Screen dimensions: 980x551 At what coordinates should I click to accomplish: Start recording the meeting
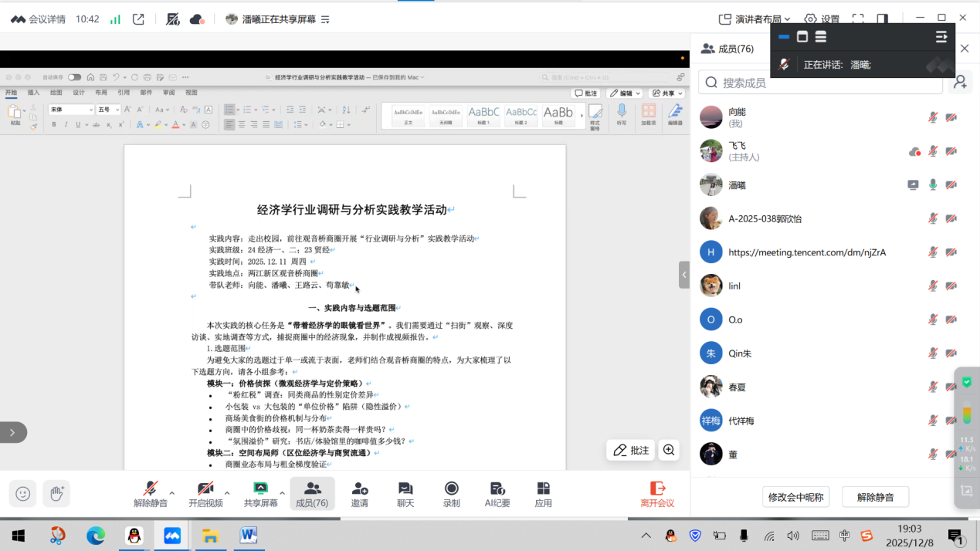452,494
